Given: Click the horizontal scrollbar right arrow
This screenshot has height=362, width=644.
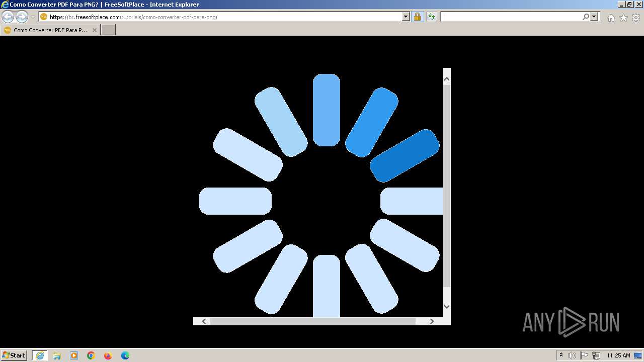Looking at the screenshot, I should (432, 321).
